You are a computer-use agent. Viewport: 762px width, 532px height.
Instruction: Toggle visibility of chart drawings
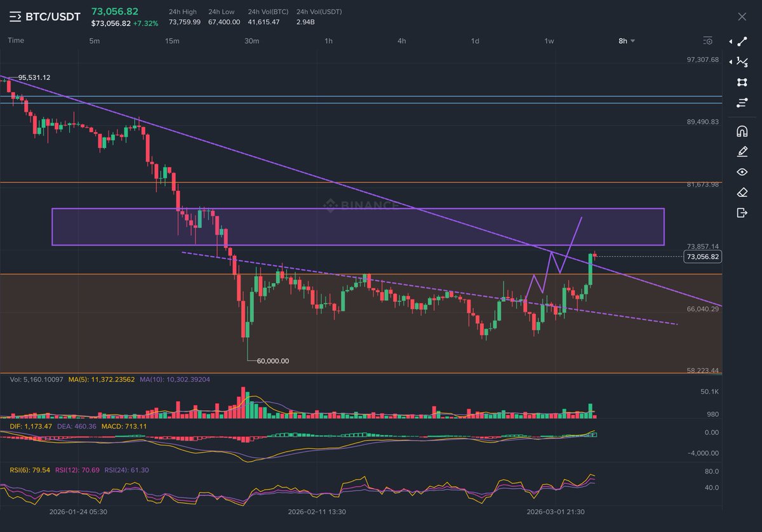click(742, 171)
